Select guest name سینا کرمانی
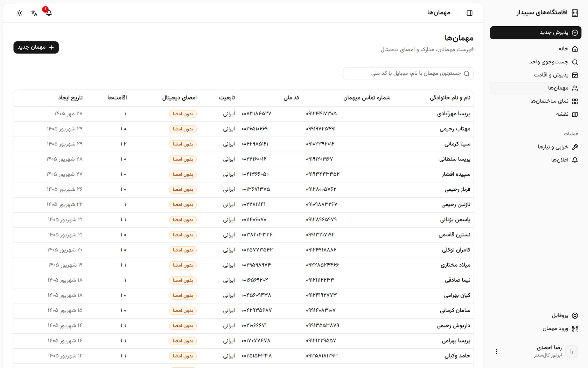Image resolution: width=588 pixels, height=368 pixels. click(x=457, y=144)
